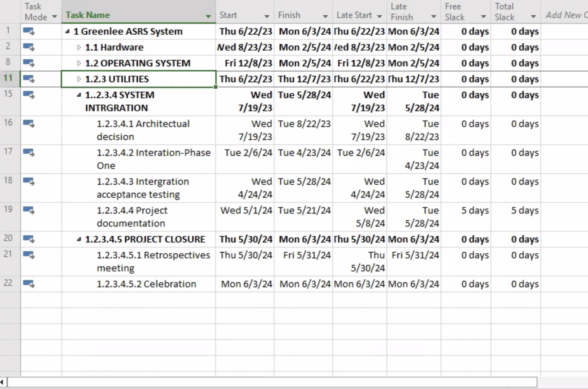Open the Start column filter dropdown
This screenshot has width=588, height=389.
click(x=267, y=16)
